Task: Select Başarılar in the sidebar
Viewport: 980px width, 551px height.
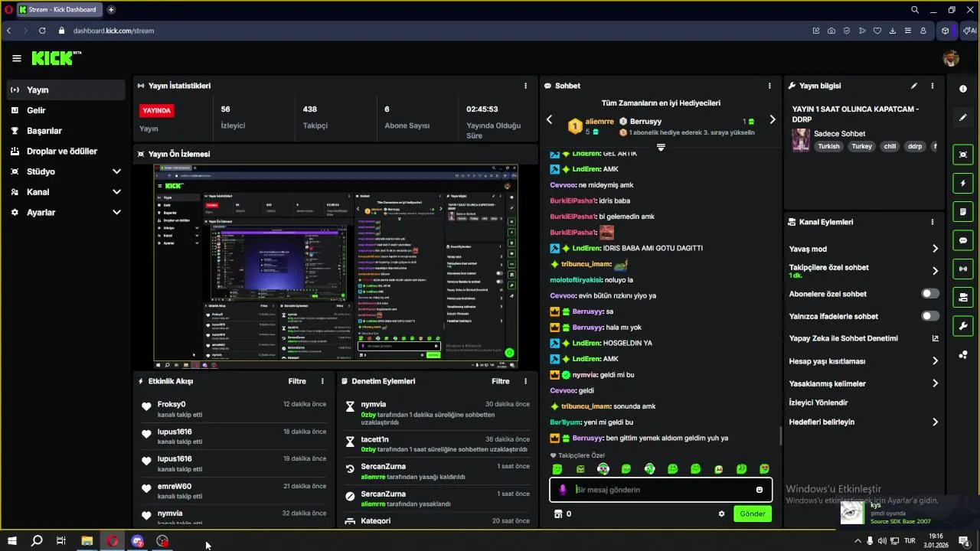Action: (67, 131)
